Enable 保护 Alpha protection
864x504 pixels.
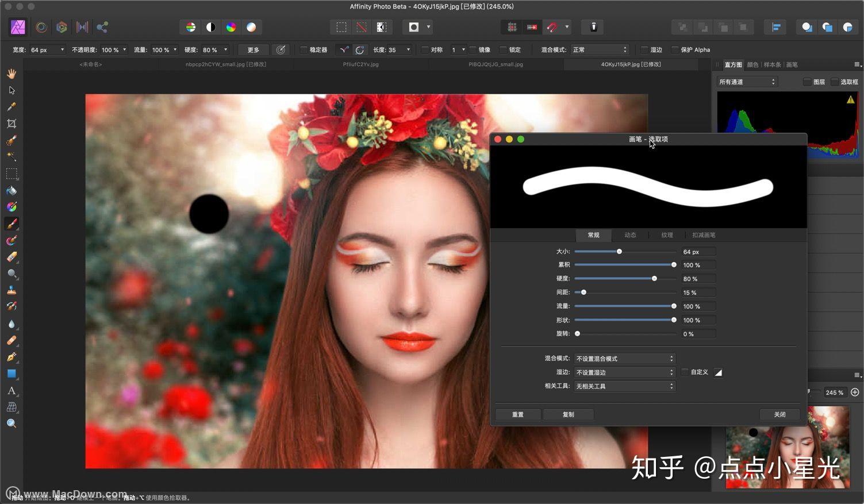pyautogui.click(x=675, y=49)
